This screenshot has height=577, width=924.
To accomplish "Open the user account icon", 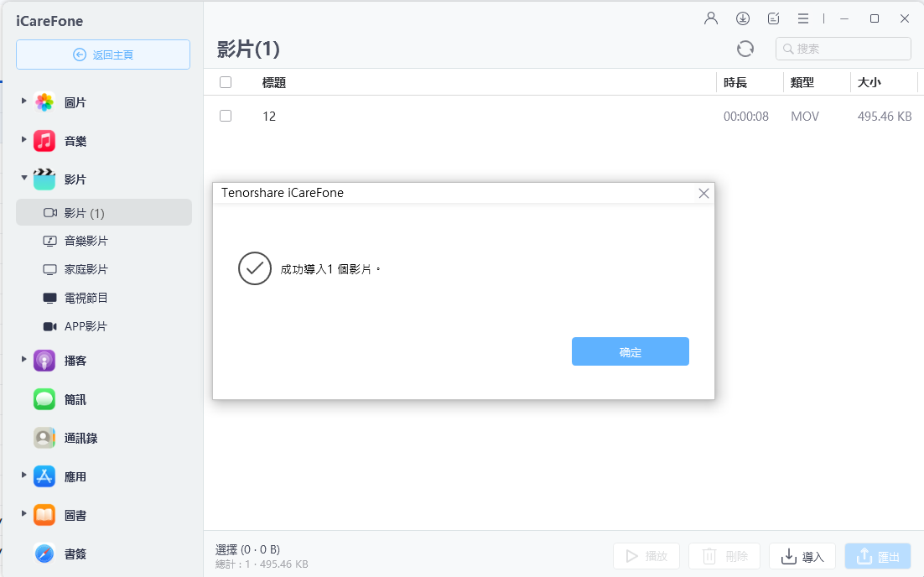I will point(711,18).
